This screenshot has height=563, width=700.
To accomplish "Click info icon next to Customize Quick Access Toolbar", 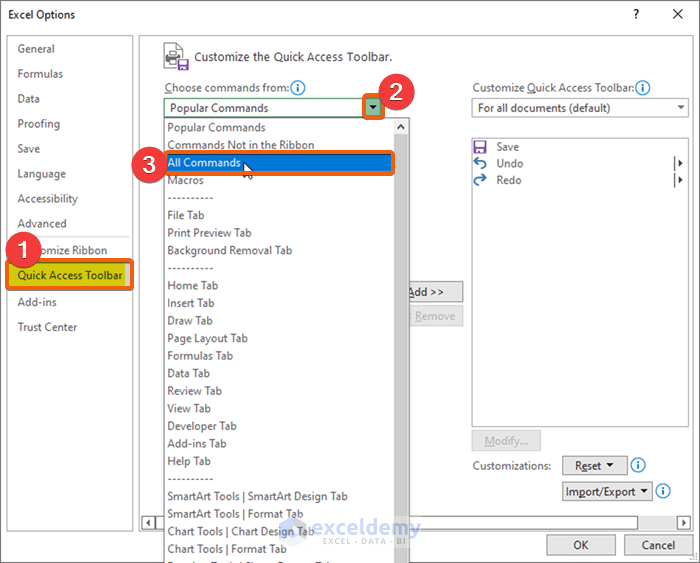I will pyautogui.click(x=642, y=88).
